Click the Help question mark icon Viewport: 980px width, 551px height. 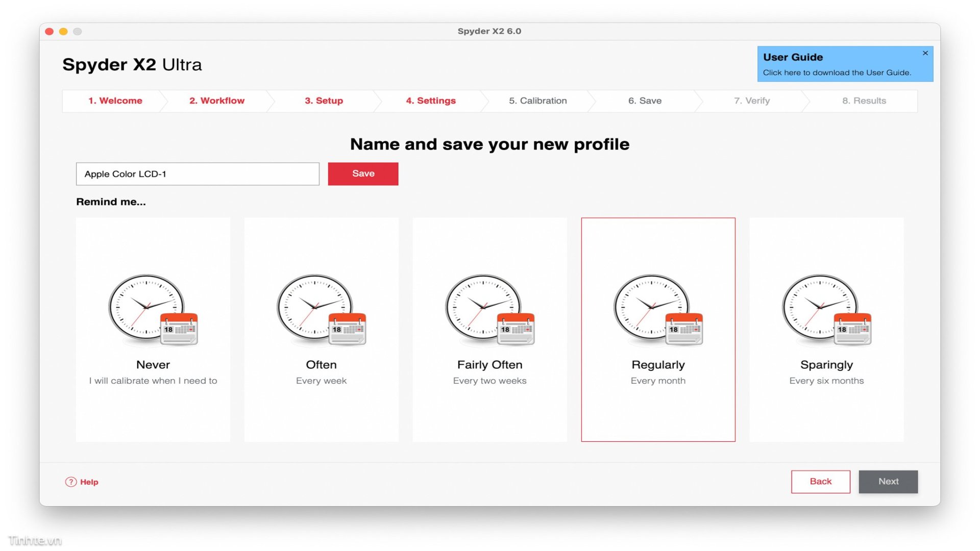pyautogui.click(x=71, y=482)
